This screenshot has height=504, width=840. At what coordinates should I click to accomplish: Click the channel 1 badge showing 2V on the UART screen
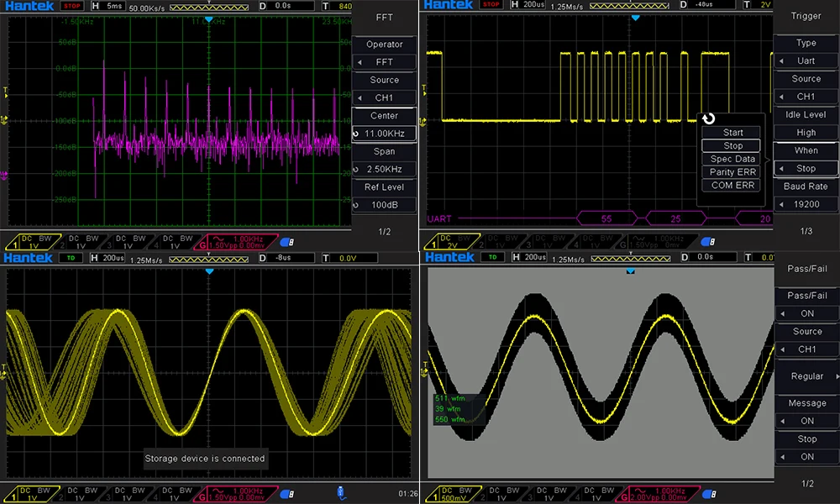pos(451,242)
